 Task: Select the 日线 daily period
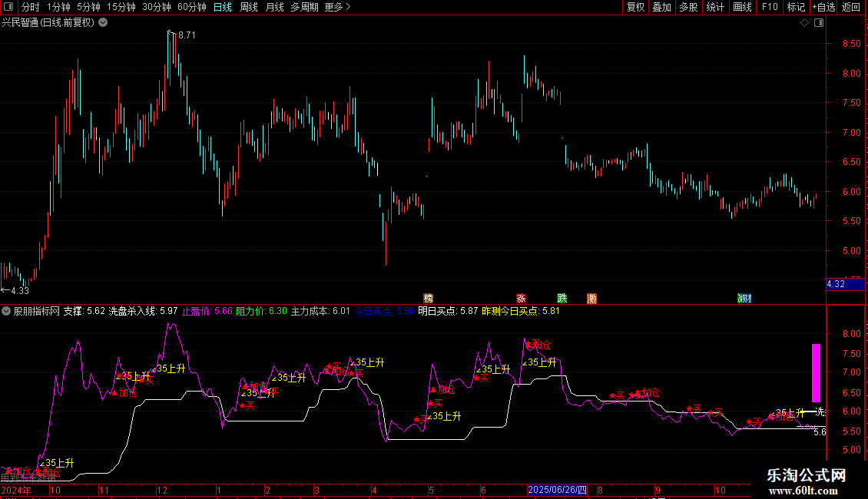[x=223, y=7]
